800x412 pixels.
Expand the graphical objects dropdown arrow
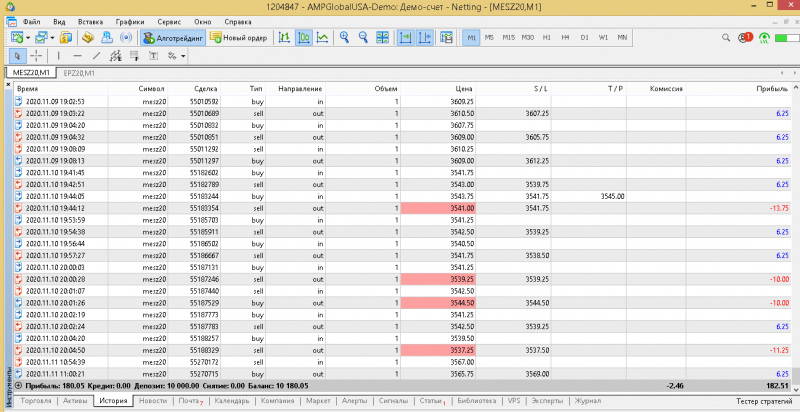point(185,56)
